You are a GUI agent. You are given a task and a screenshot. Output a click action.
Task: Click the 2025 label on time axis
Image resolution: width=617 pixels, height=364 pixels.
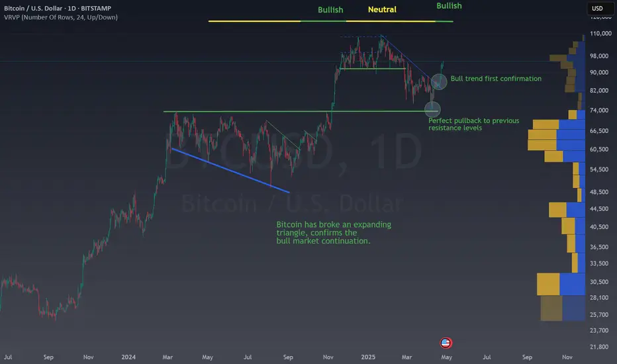tap(368, 357)
